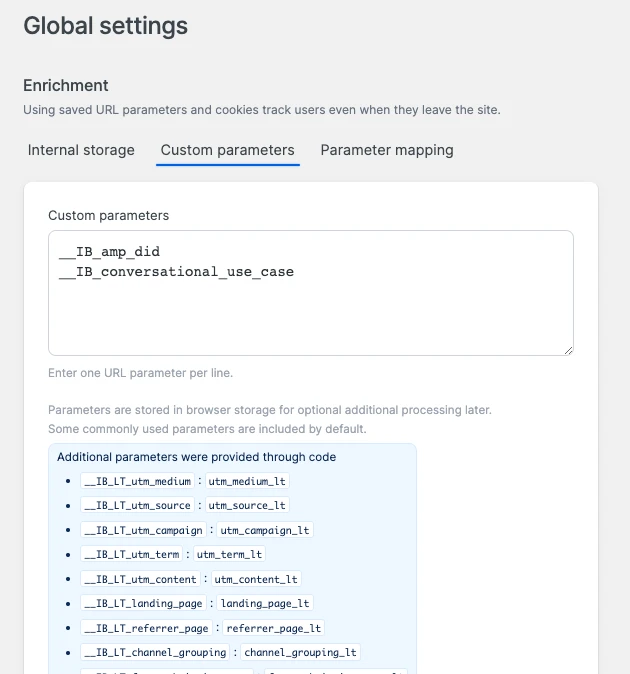This screenshot has height=674, width=630.
Task: Click the __IB_LT_utm_medium parameter chip
Action: pos(137,481)
